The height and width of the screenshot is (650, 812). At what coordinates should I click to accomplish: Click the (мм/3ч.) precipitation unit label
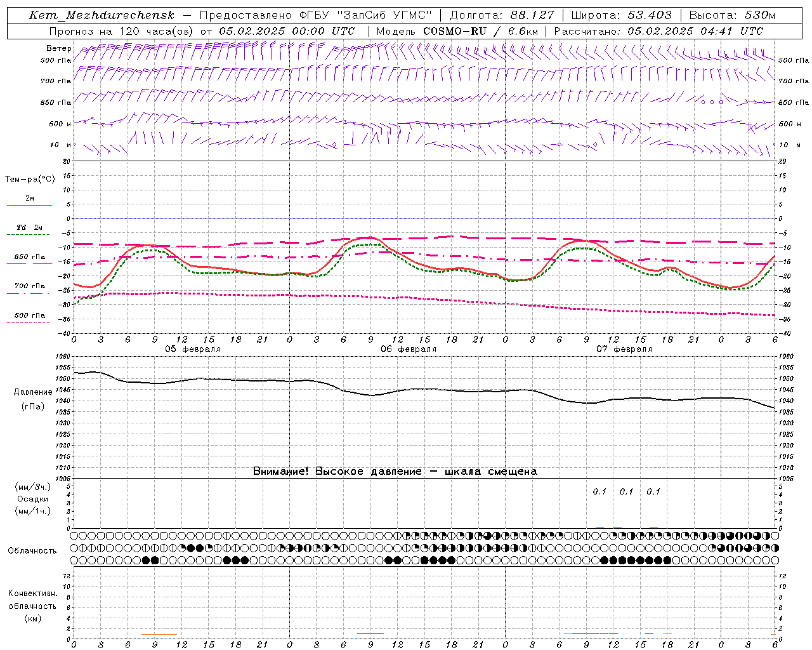click(x=33, y=487)
